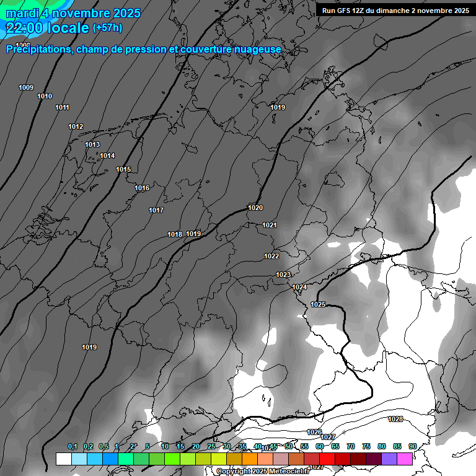Click the 1022 isobar pressure label
Viewport: 476px width, 476px height.
(271, 256)
